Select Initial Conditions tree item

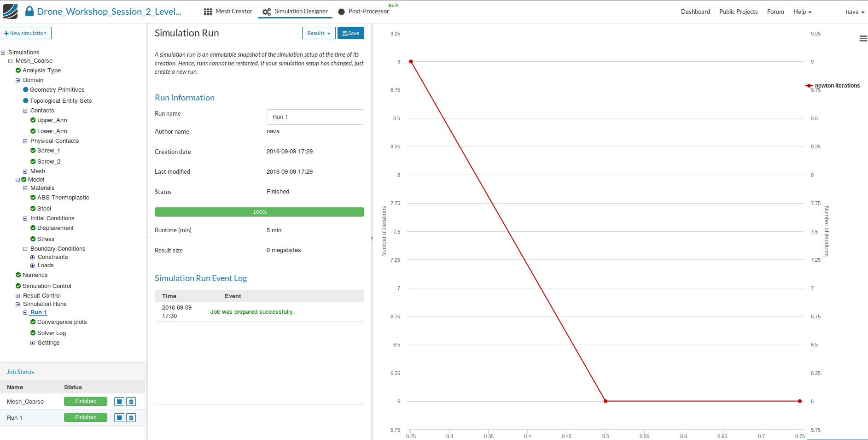click(52, 218)
